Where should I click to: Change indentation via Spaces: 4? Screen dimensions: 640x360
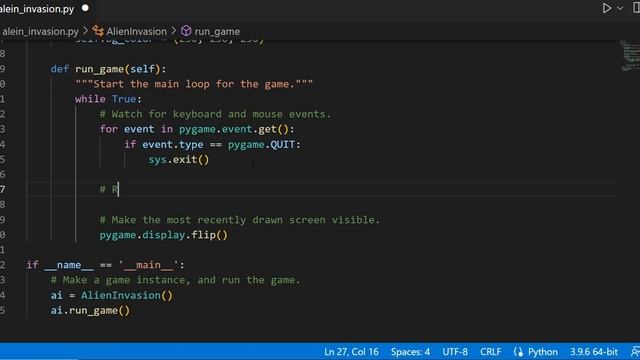point(410,352)
